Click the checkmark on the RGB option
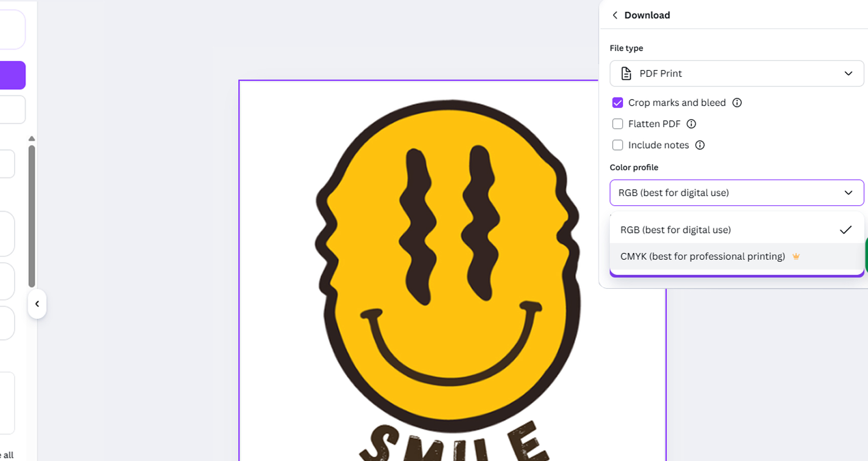This screenshot has height=461, width=868. click(845, 230)
